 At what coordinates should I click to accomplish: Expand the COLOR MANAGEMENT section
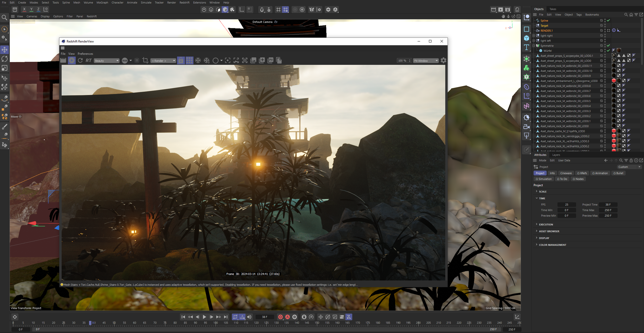click(552, 245)
